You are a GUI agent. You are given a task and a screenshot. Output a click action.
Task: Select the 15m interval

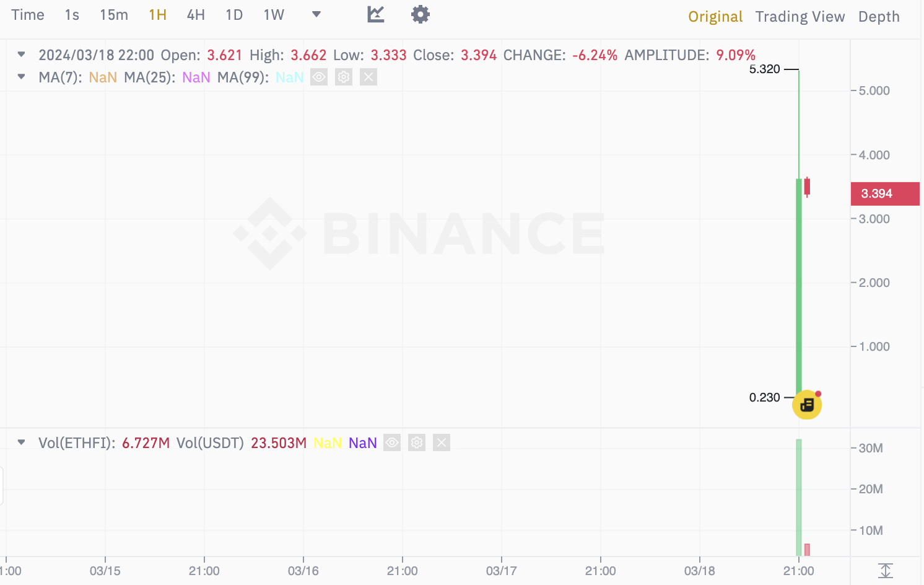(114, 15)
